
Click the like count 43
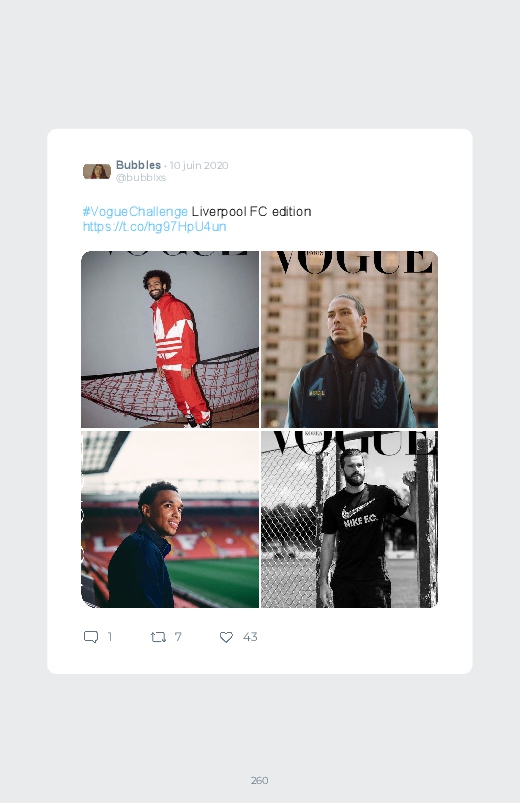[250, 637]
